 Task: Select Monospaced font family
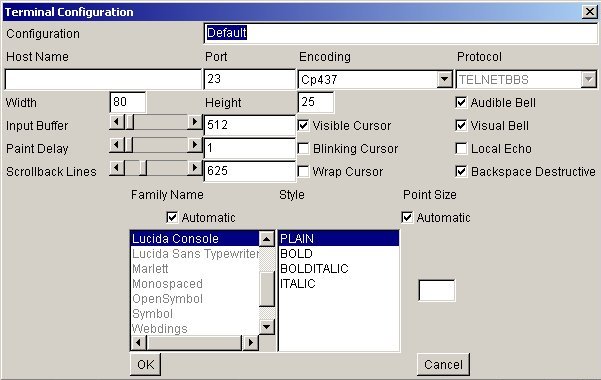point(195,283)
